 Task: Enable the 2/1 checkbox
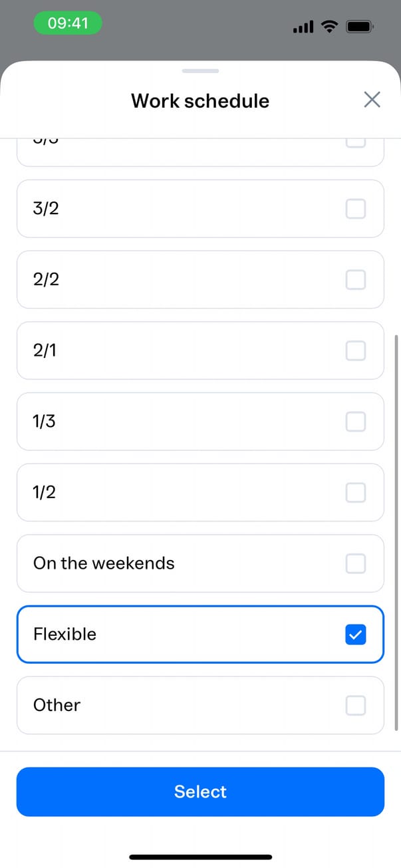(356, 351)
